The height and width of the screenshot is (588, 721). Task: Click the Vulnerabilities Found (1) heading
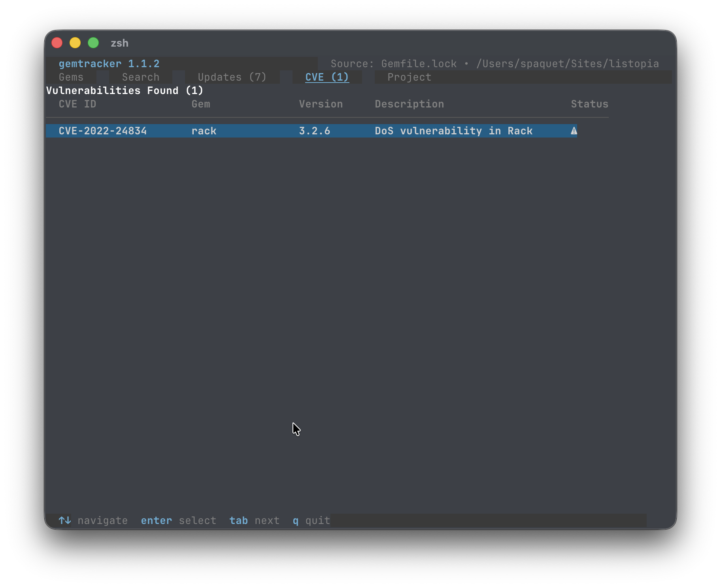point(125,90)
